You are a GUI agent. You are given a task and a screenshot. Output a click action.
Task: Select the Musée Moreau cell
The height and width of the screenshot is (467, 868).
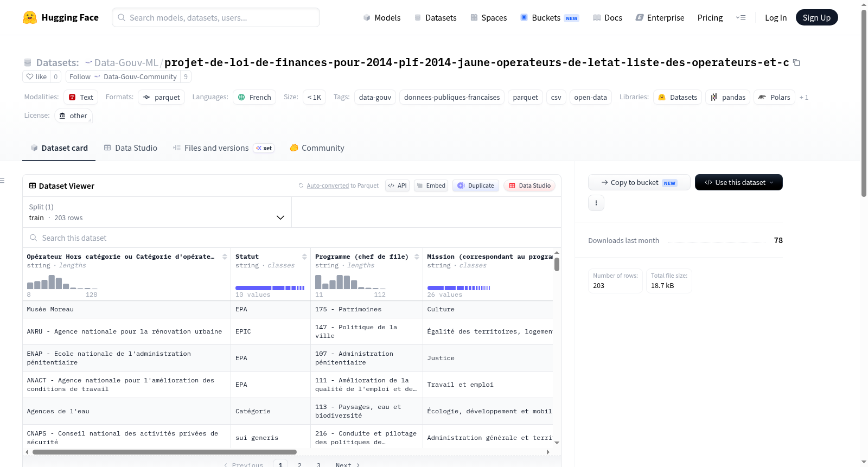tap(127, 309)
